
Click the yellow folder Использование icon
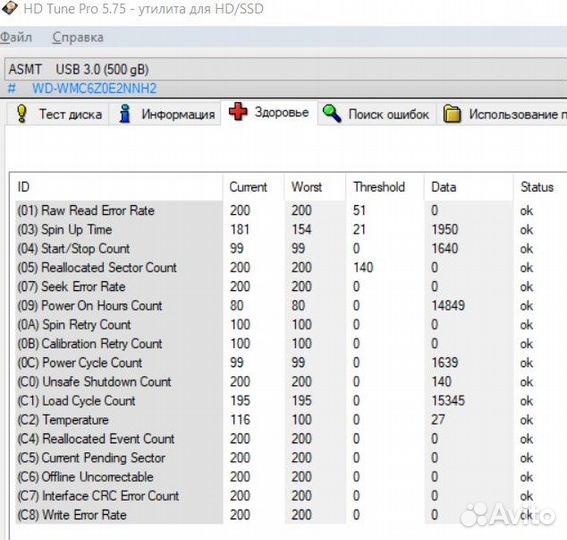(452, 114)
